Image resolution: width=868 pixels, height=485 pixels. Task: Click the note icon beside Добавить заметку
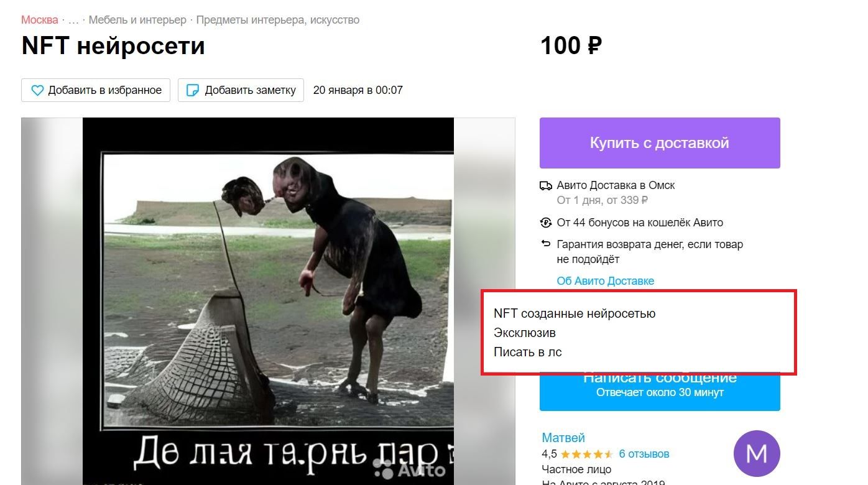click(193, 90)
